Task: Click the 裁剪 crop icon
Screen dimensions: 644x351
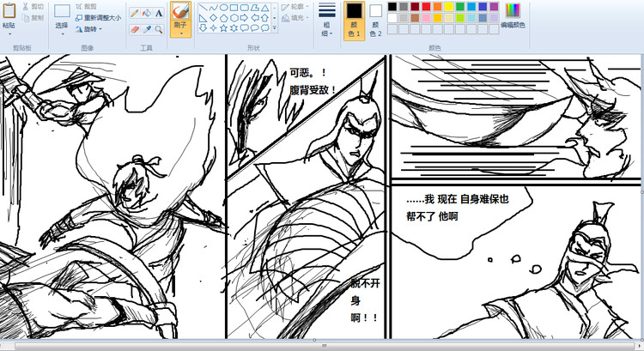Action: pos(78,6)
